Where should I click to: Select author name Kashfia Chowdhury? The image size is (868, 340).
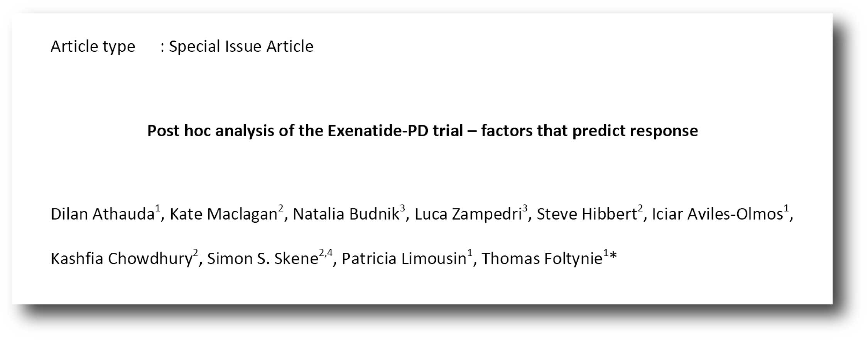coord(121,259)
